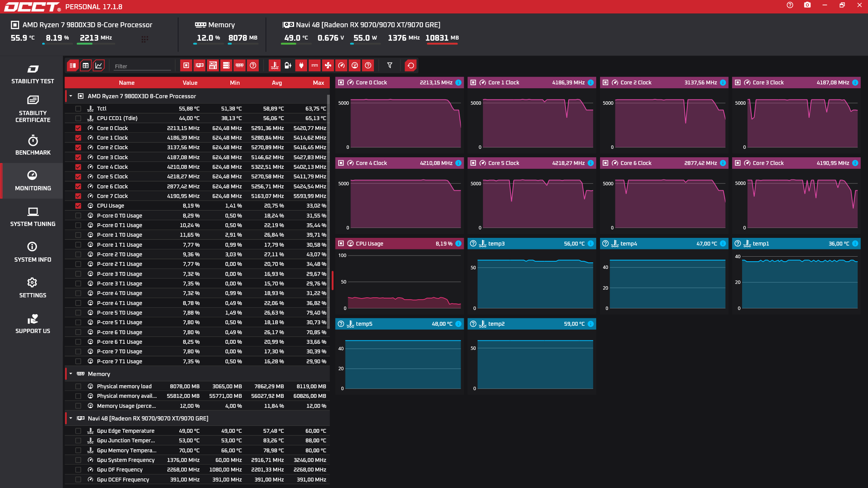Collapse the Memory sensor group

[71, 374]
